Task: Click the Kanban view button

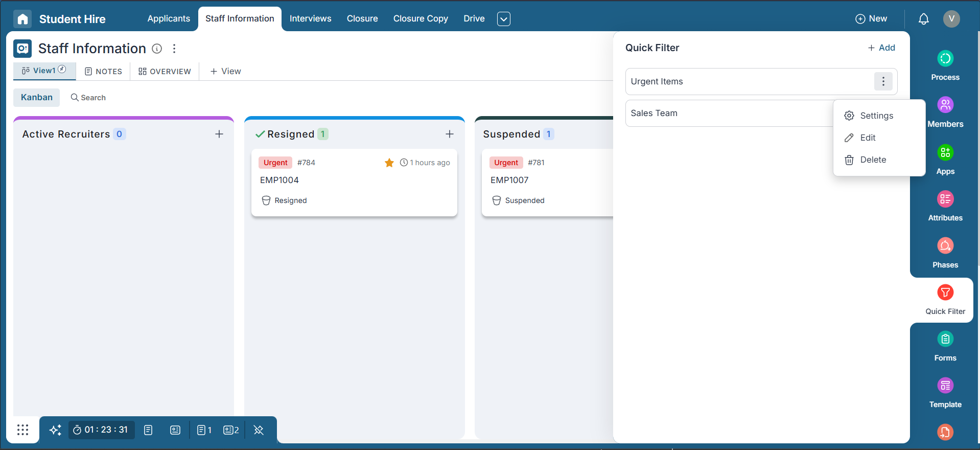Action: click(x=36, y=97)
